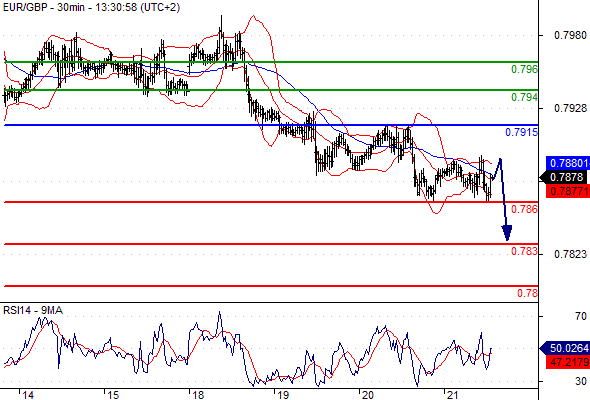590x400 pixels.
Task: Click the black 0.7878 current price tag
Action: point(564,177)
